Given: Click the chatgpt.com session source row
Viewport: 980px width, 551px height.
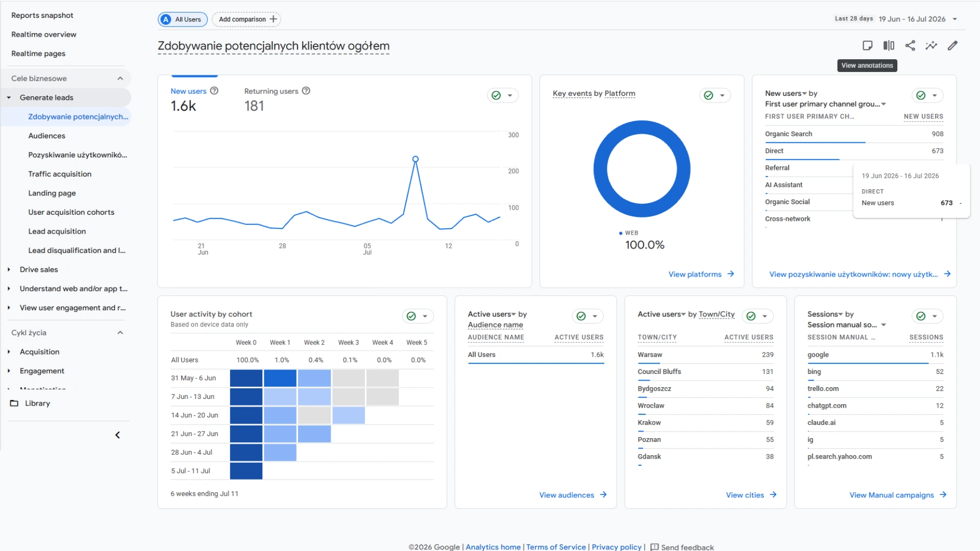Looking at the screenshot, I should point(875,406).
